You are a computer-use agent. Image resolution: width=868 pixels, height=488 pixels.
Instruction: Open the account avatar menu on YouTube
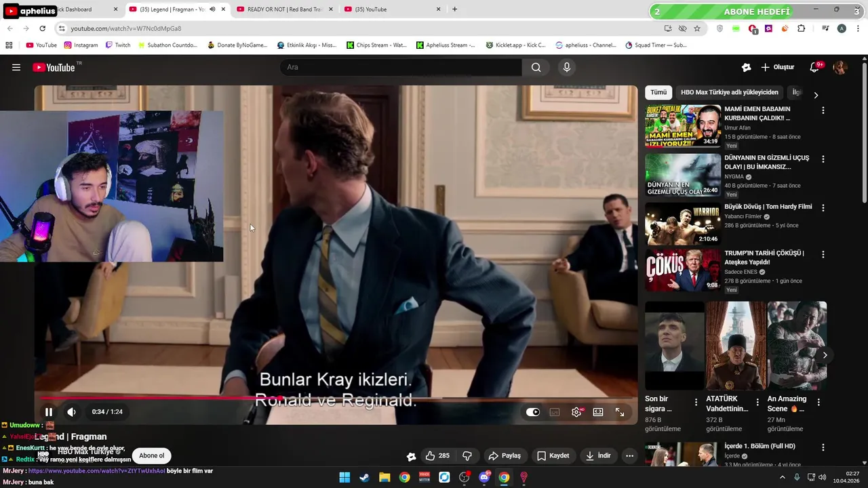tap(840, 67)
